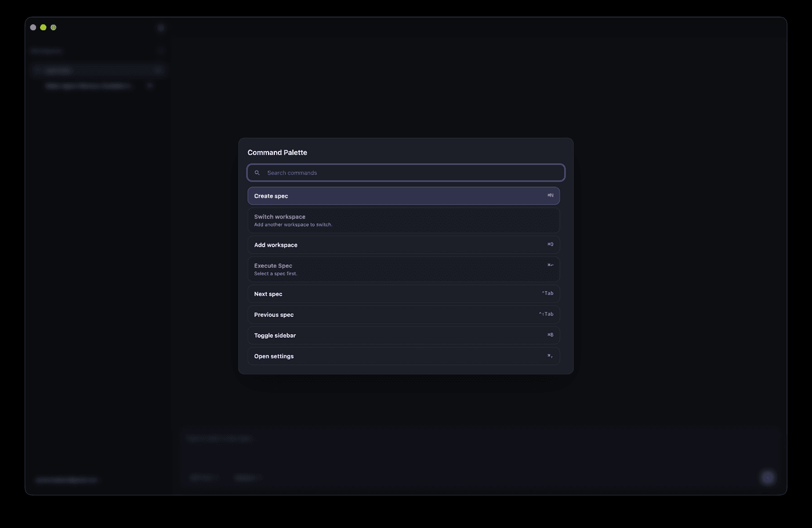Image resolution: width=812 pixels, height=528 pixels.
Task: Open the first blurred dropdown below the prompt box
Action: [204, 478]
